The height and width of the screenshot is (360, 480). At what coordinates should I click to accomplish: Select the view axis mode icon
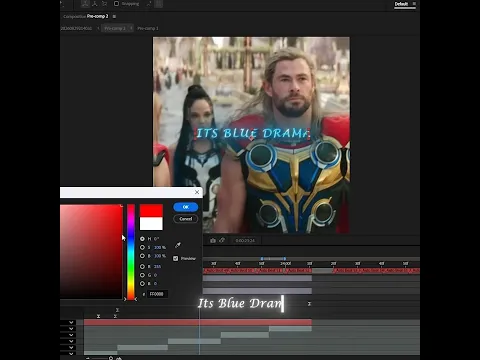click(x=105, y=4)
